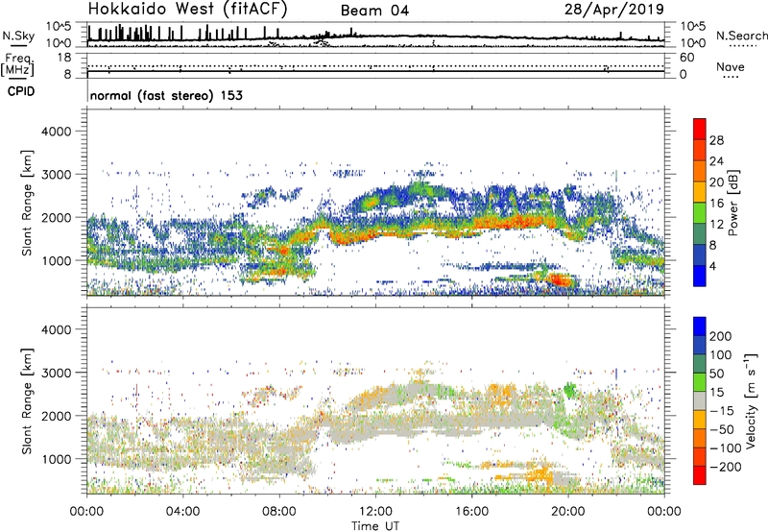
Task: Click the green velocity patch near 20:00
Action: (569, 391)
